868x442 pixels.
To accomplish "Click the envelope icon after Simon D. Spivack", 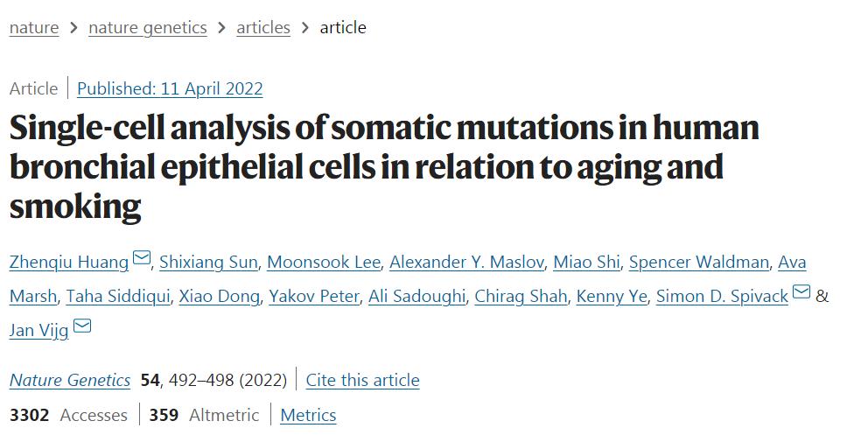I will [801, 292].
